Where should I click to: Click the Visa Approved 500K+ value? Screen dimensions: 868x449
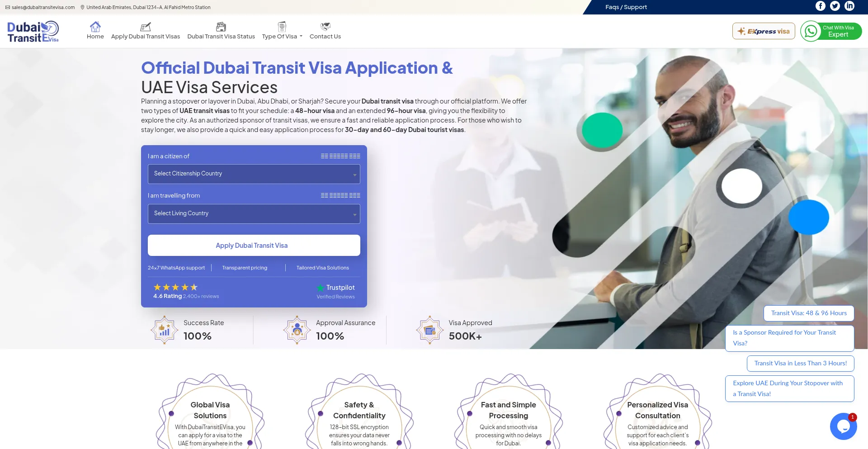(465, 336)
